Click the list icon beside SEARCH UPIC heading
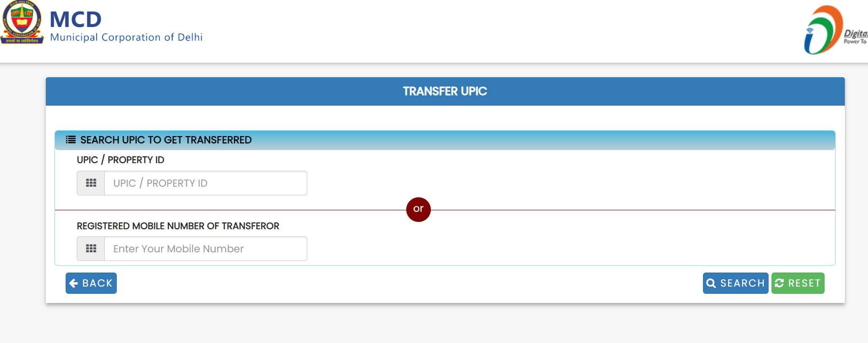Image resolution: width=868 pixels, height=343 pixels. [x=71, y=140]
